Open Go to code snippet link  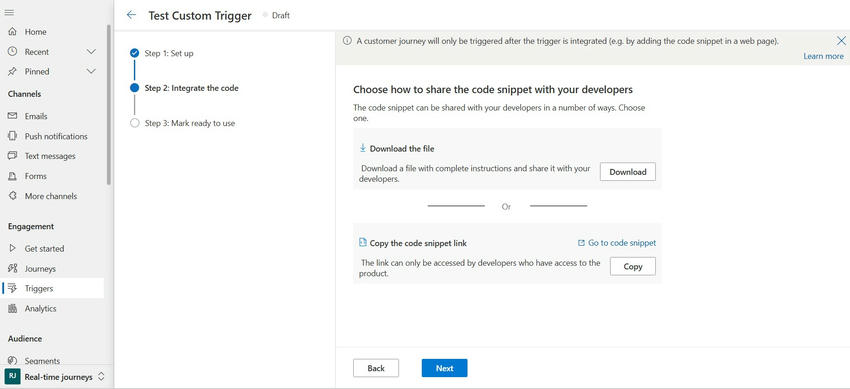pyautogui.click(x=622, y=243)
